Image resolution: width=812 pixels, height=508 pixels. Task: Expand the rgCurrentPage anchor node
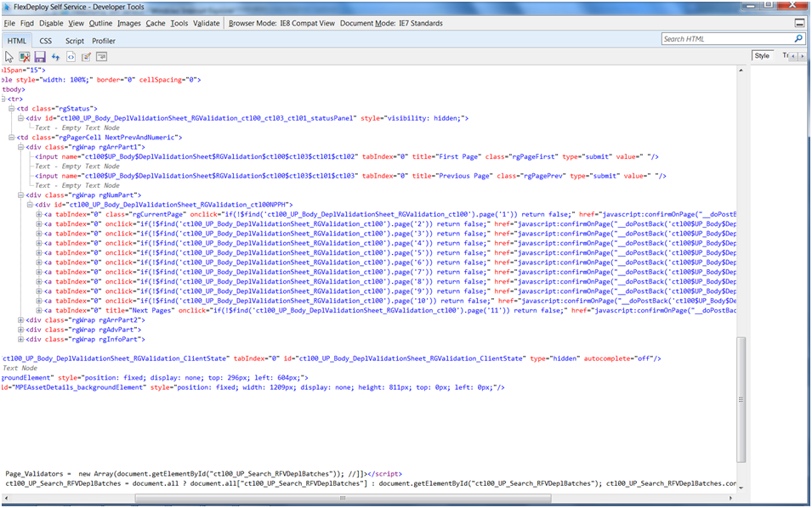pos(39,214)
